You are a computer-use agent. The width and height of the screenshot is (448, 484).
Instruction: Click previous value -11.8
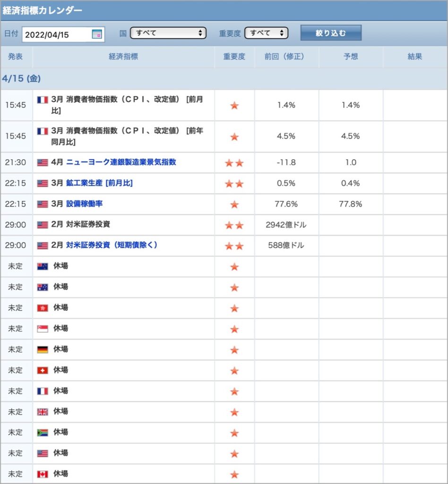(x=286, y=163)
